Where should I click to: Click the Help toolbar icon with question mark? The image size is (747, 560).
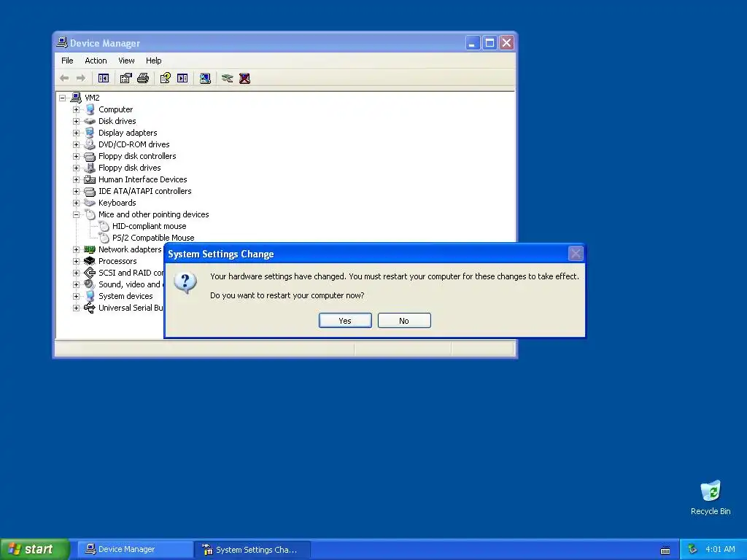[166, 78]
